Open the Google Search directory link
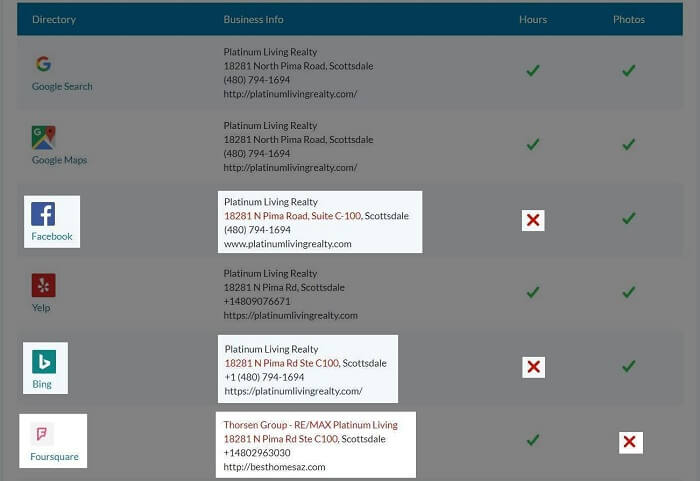Image resolution: width=700 pixels, height=481 pixels. pos(62,86)
